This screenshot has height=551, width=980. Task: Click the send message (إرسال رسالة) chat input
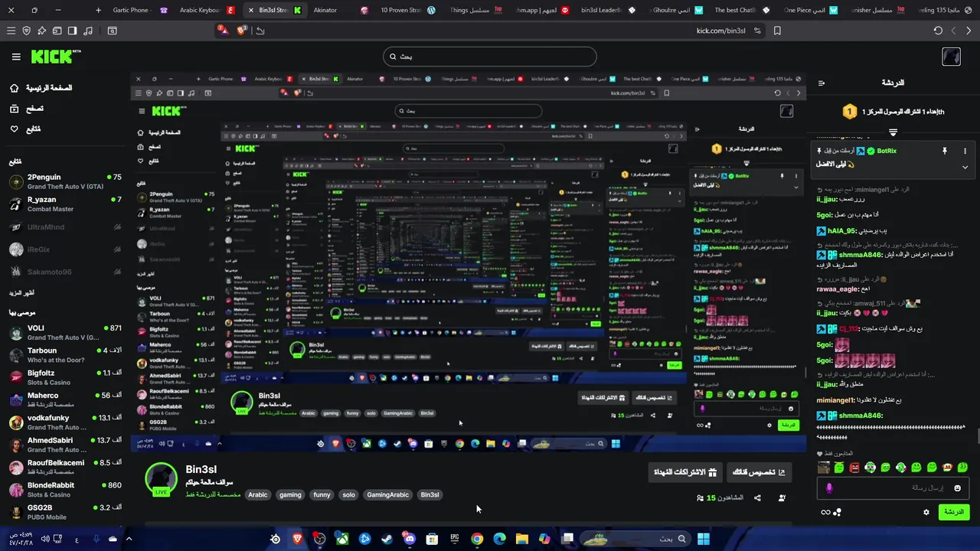point(893,487)
